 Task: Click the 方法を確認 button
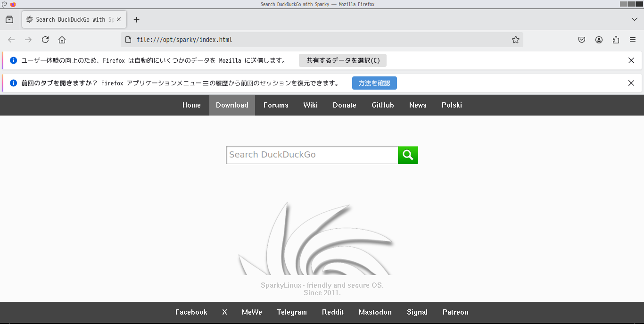(374, 83)
